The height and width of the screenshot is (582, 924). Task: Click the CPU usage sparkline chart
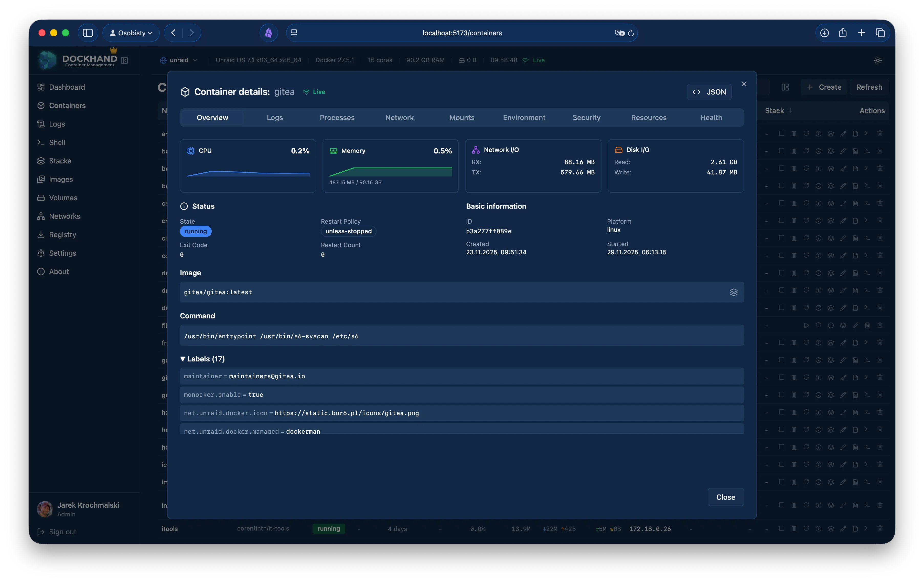pyautogui.click(x=248, y=173)
